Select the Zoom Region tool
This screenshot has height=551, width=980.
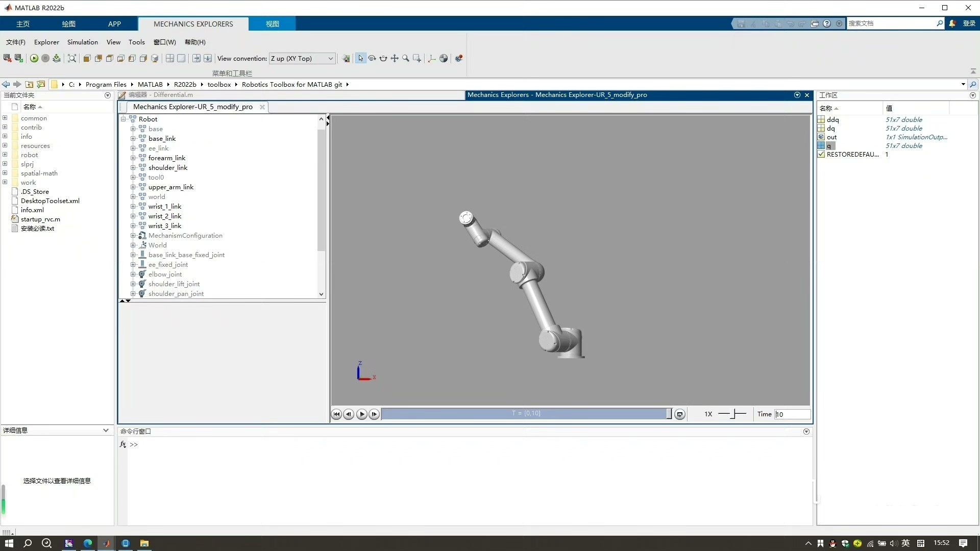click(417, 59)
